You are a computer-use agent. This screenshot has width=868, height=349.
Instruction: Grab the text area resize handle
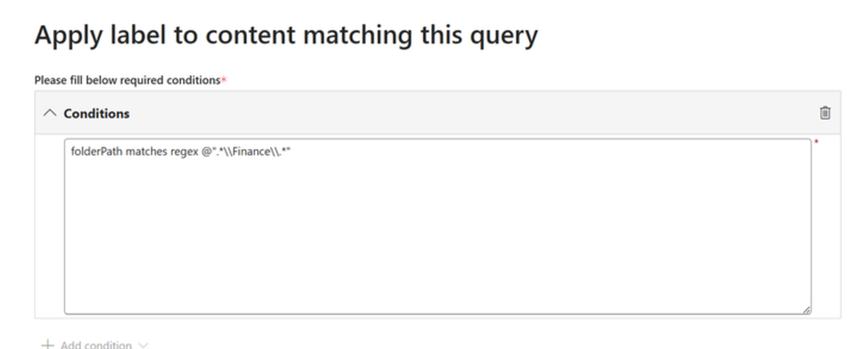[806, 310]
